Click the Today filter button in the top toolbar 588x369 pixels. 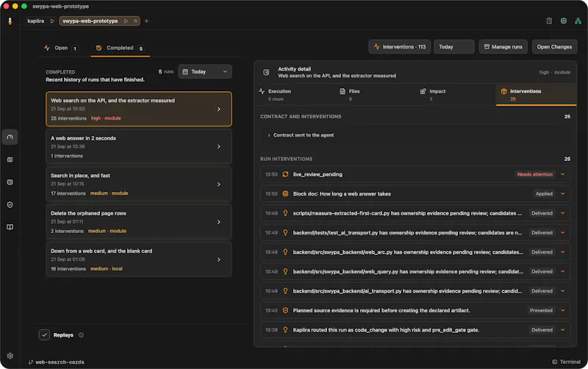[x=453, y=47]
